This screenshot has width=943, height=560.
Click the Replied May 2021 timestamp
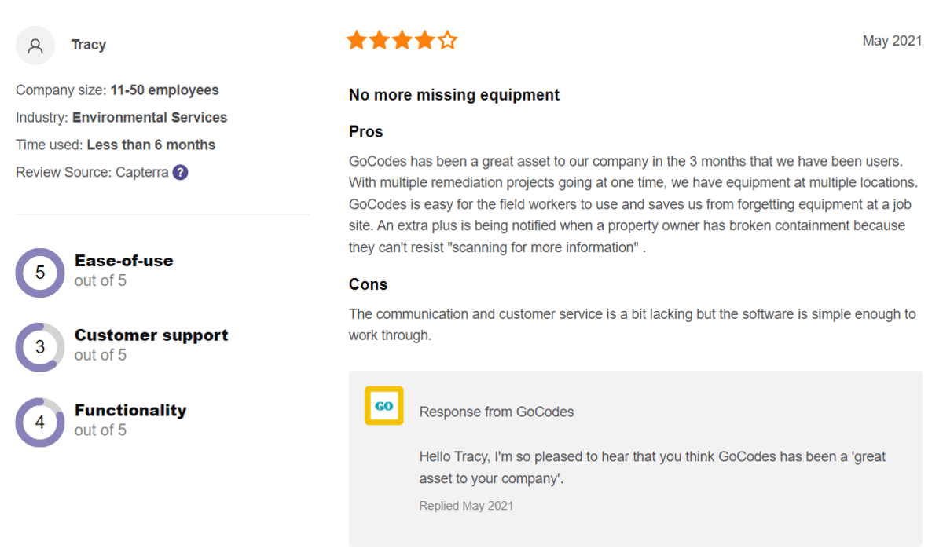(466, 506)
